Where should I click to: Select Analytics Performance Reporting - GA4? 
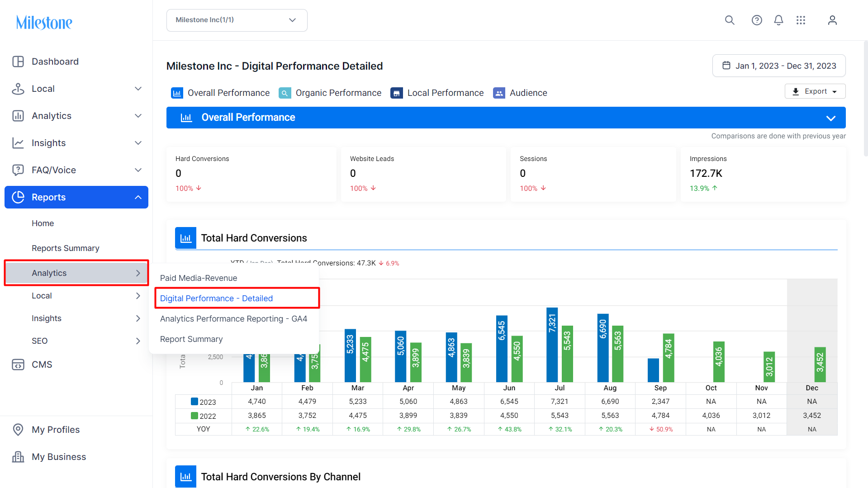233,319
